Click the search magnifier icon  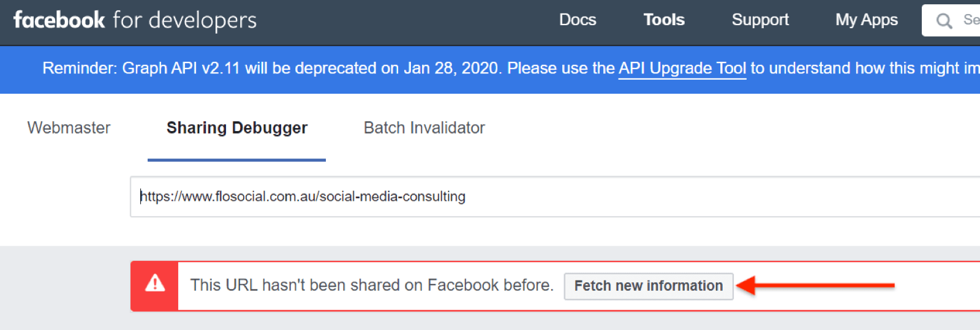[x=944, y=21]
